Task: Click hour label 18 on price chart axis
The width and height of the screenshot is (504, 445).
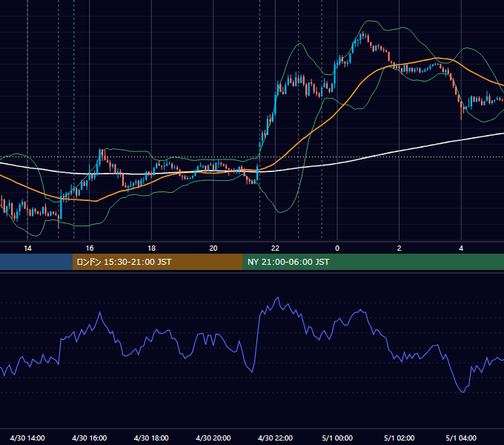Action: (151, 248)
